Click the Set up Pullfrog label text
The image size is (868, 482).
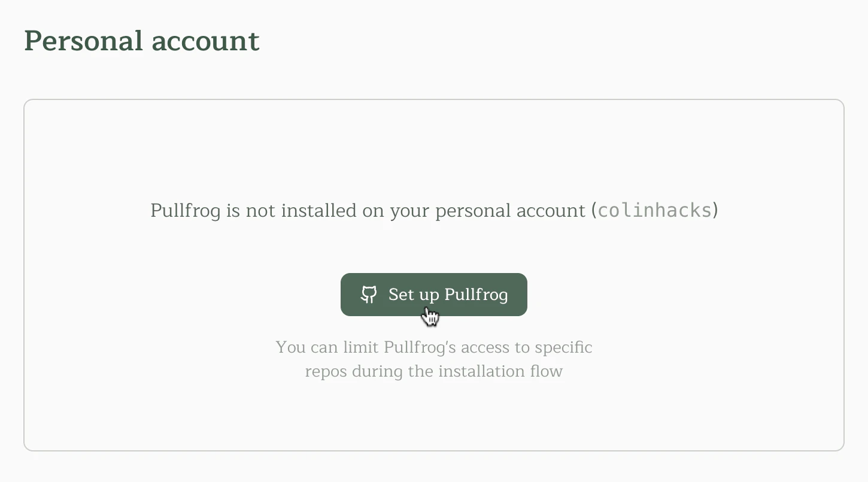[x=448, y=294]
